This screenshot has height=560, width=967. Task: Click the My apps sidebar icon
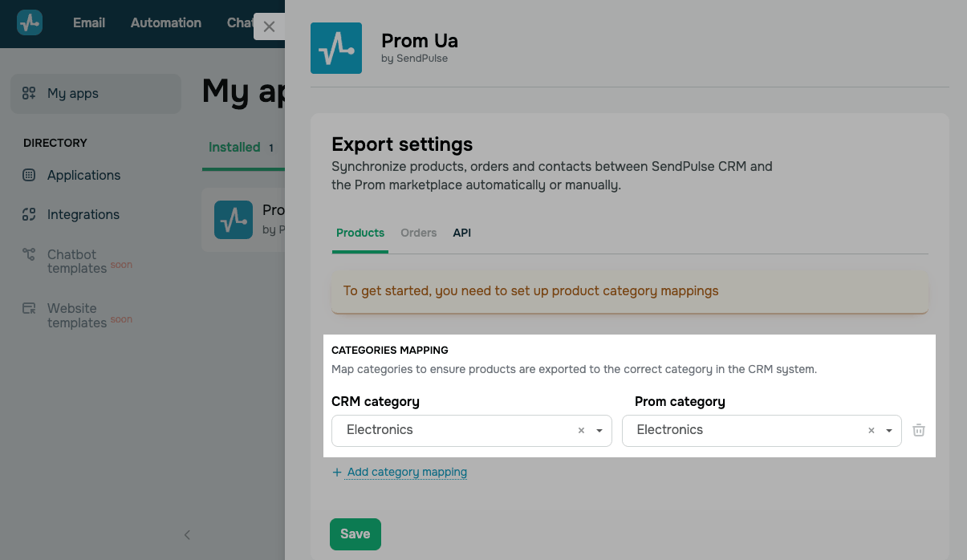(x=30, y=93)
